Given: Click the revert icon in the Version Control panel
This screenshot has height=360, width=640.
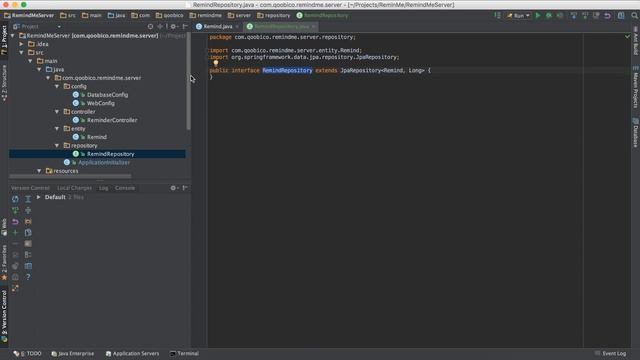Looking at the screenshot, I should [15, 222].
